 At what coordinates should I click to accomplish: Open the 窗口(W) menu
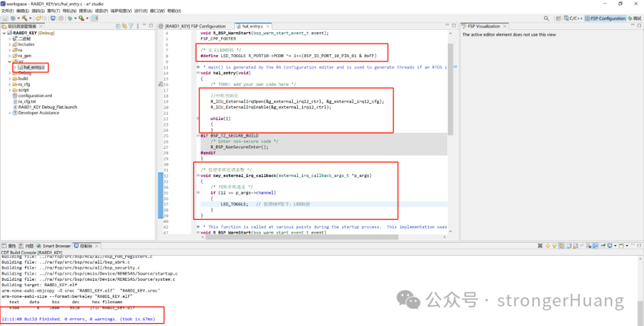point(157,11)
